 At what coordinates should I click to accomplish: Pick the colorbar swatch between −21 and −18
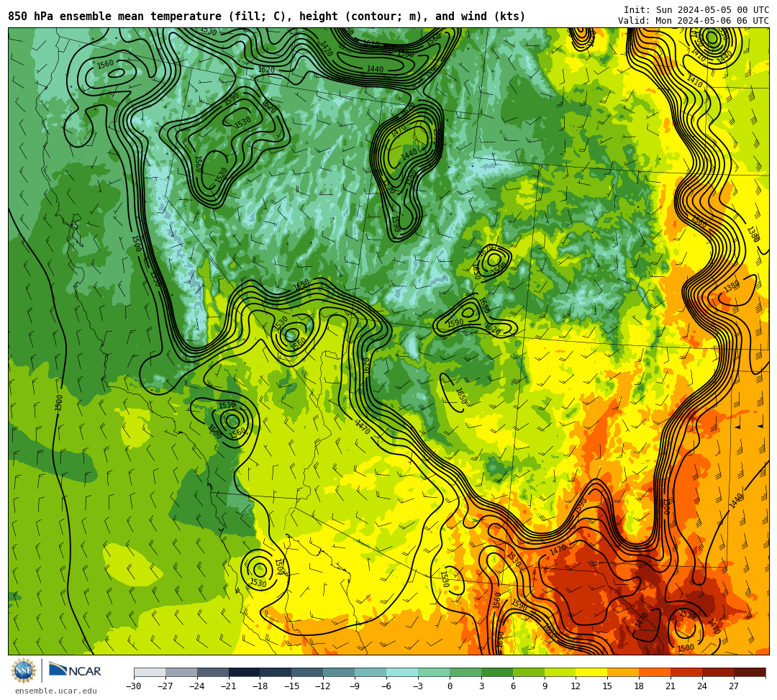coord(245,672)
